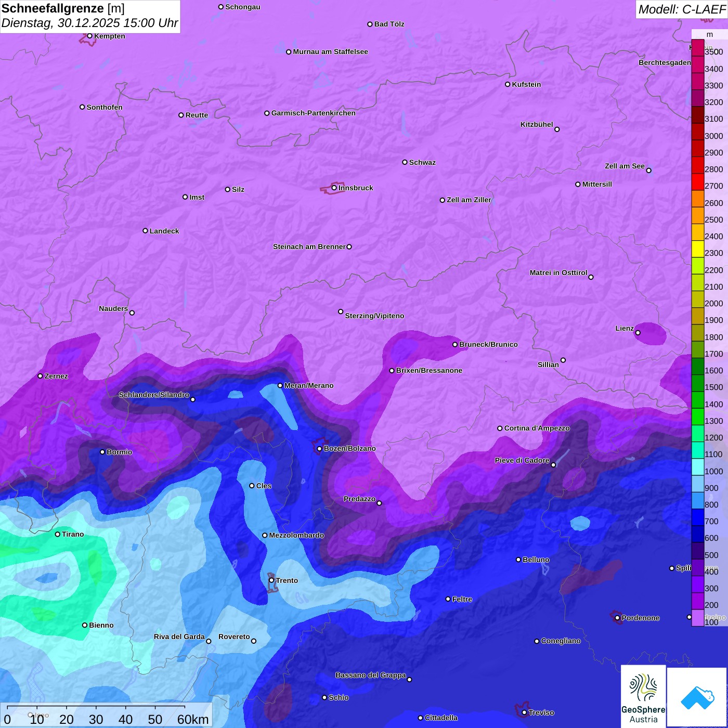
Task: Select the Zell am See marker dot
Action: pos(648,170)
